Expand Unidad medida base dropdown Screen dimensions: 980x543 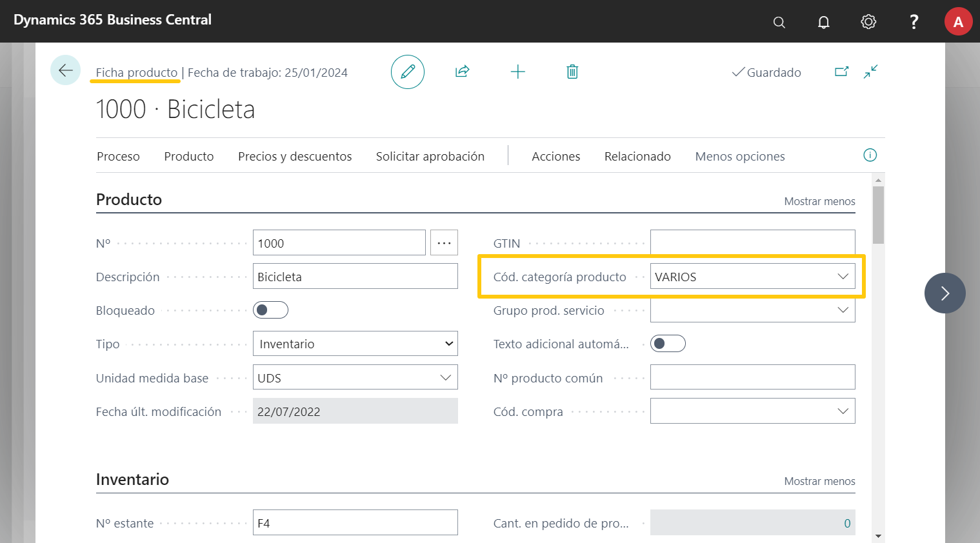[445, 377]
